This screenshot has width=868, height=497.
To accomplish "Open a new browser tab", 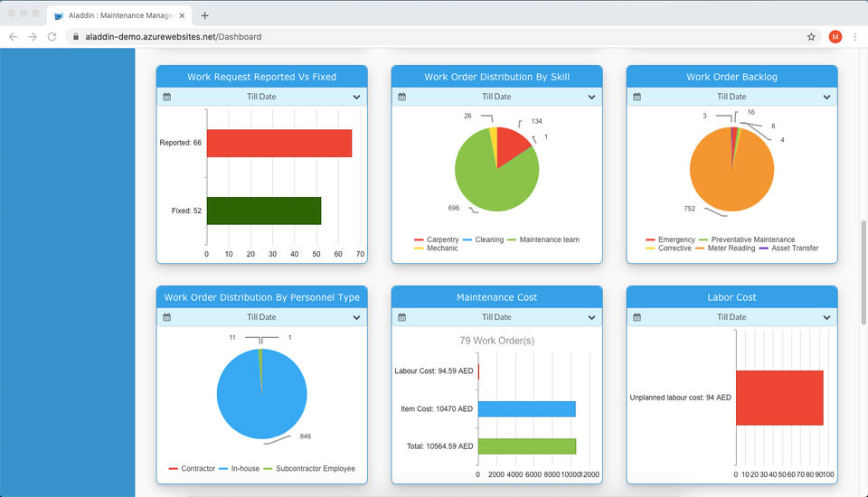I will (x=205, y=15).
